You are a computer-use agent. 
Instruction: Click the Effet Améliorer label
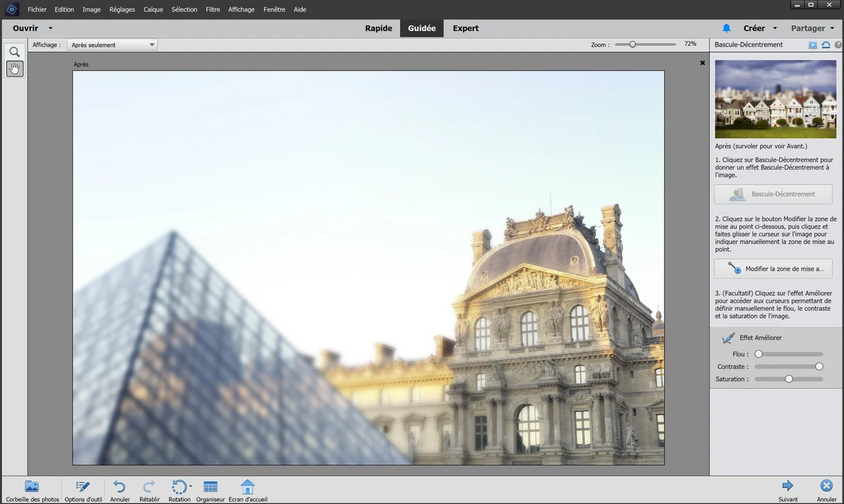(x=760, y=338)
